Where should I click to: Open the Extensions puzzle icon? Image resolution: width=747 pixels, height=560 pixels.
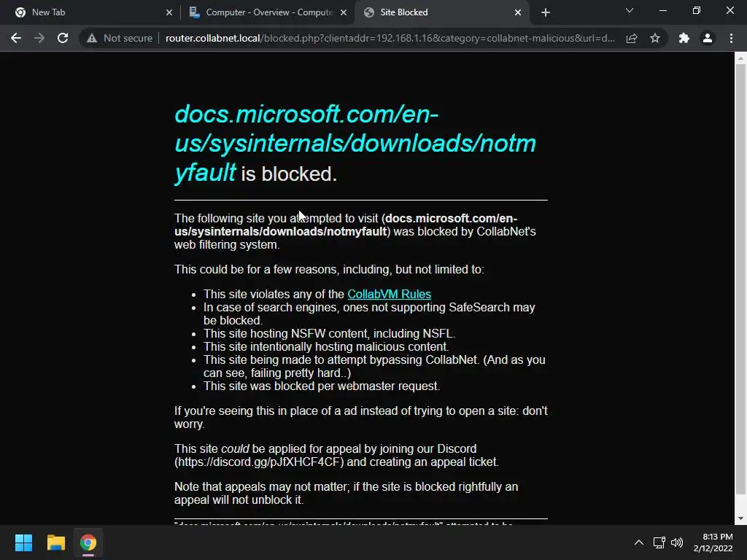click(684, 38)
